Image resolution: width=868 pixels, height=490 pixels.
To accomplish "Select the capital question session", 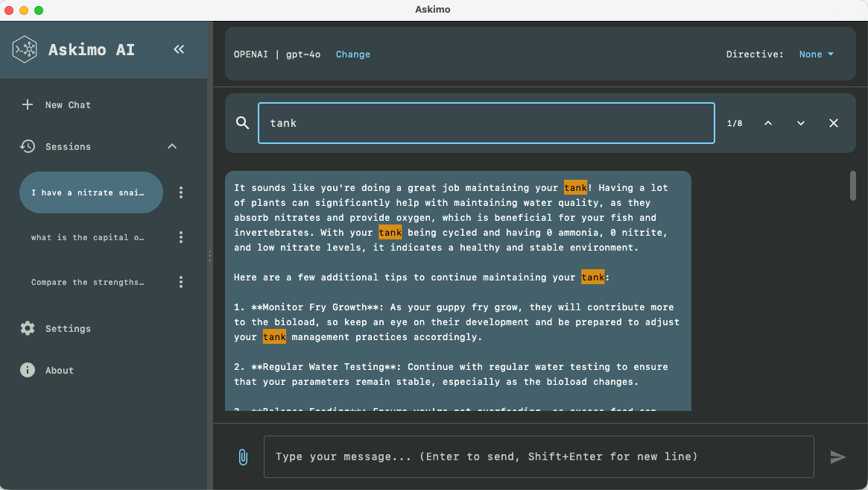I will click(87, 237).
